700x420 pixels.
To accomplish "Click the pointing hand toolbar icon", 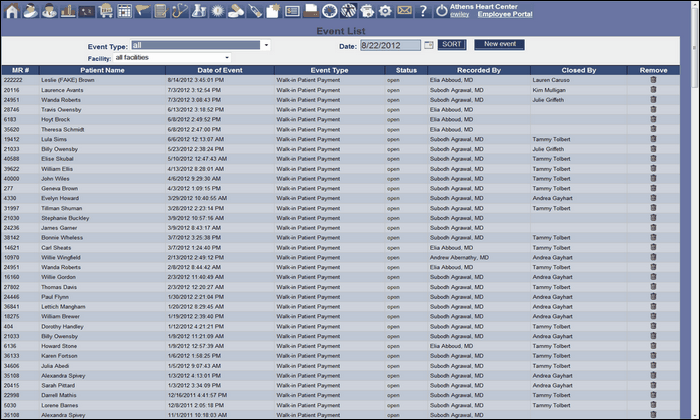I will [143, 11].
